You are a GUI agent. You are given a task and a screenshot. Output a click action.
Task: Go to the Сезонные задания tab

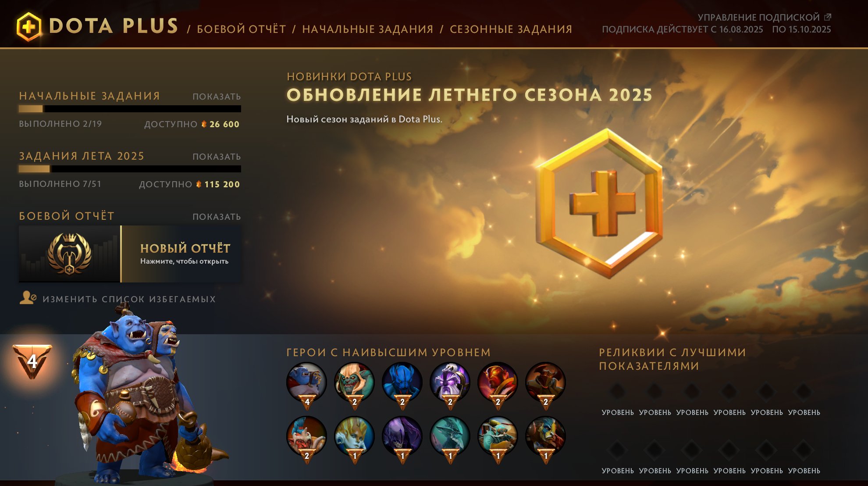(x=511, y=29)
